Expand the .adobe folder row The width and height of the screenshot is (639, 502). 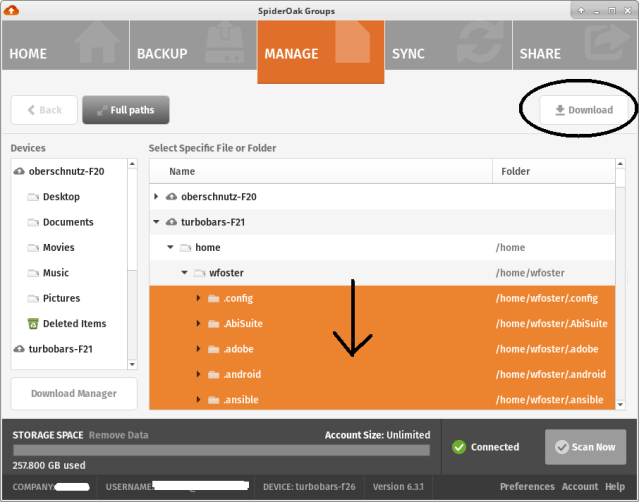199,349
